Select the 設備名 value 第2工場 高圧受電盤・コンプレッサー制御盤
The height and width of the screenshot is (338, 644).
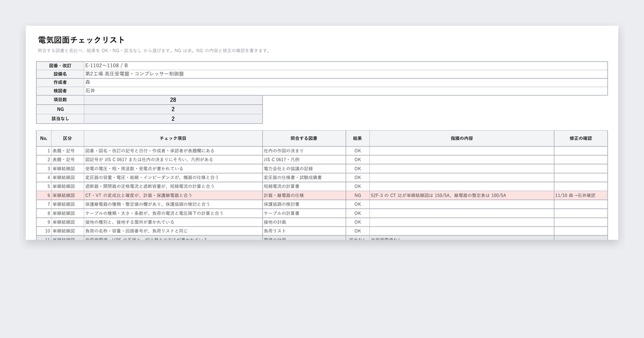pos(346,74)
